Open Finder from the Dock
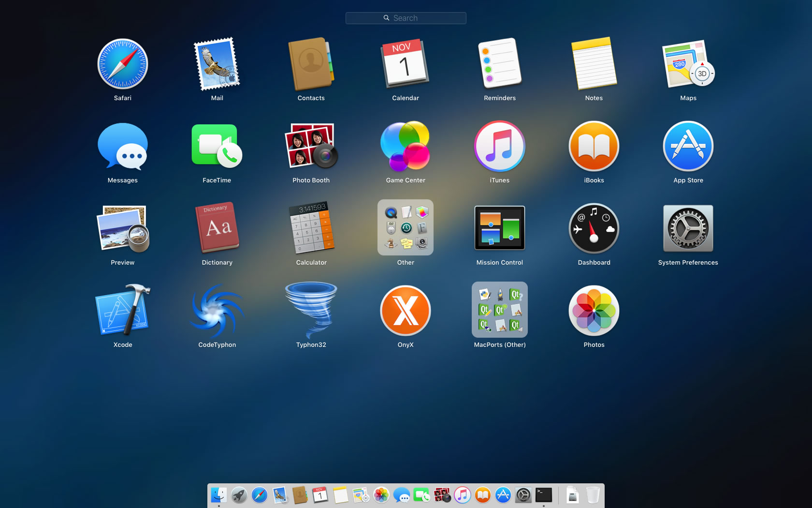The height and width of the screenshot is (508, 812). 219,495
